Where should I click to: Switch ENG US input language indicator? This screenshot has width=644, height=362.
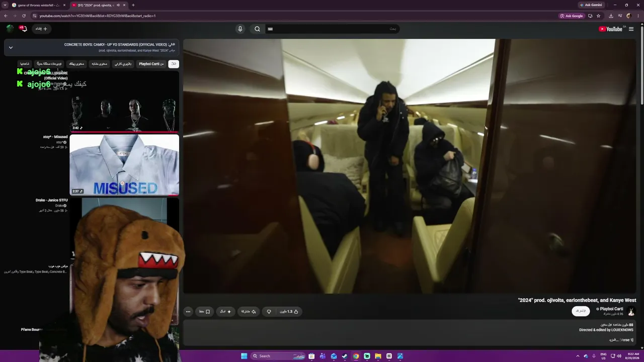[x=603, y=356]
